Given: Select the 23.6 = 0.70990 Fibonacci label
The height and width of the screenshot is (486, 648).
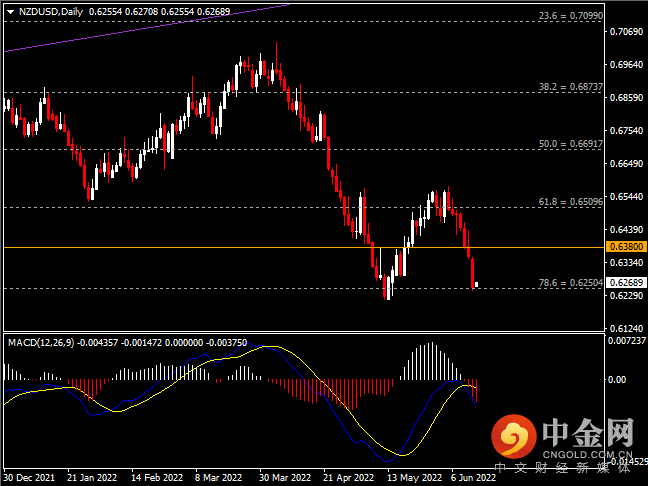Looking at the screenshot, I should click(571, 16).
